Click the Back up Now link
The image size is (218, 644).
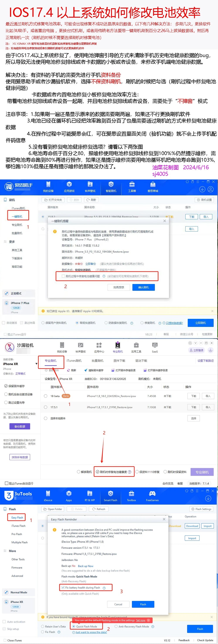click(86, 566)
